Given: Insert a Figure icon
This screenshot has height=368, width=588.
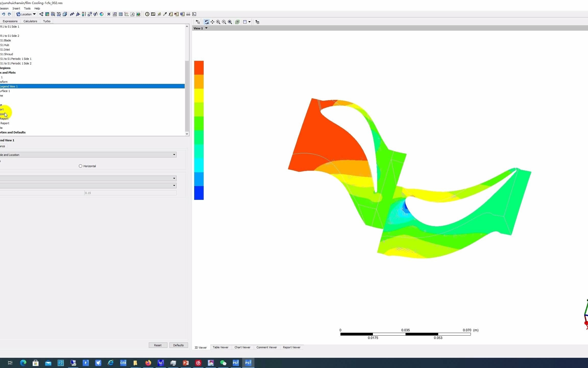Looking at the screenshot, I should pos(138,14).
